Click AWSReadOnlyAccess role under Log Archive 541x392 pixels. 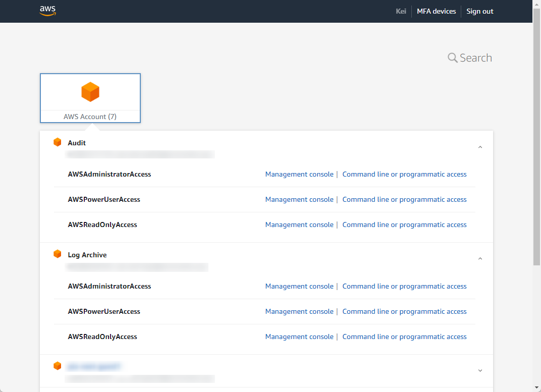point(102,337)
